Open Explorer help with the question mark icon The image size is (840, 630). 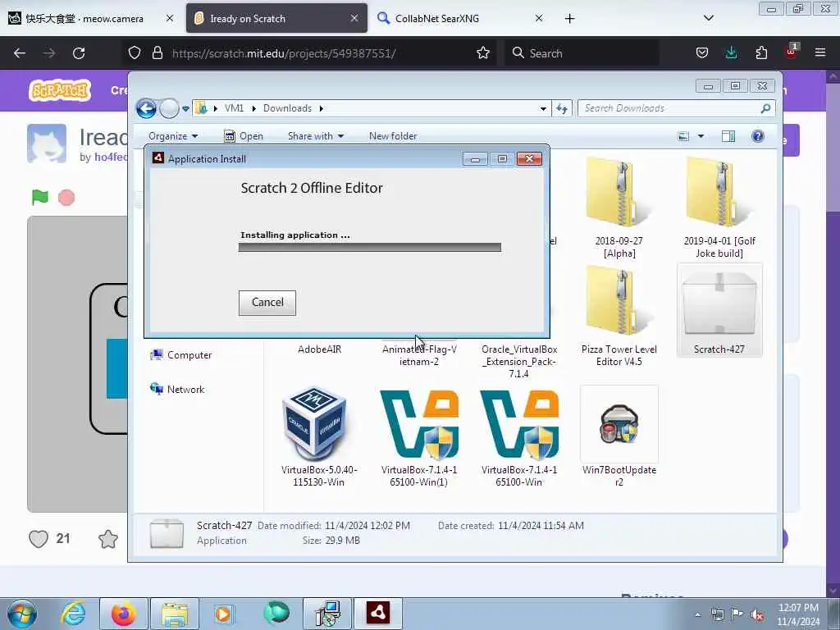click(757, 136)
